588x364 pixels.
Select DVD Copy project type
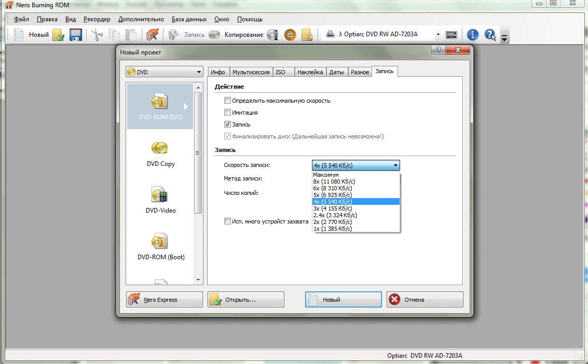coord(160,153)
